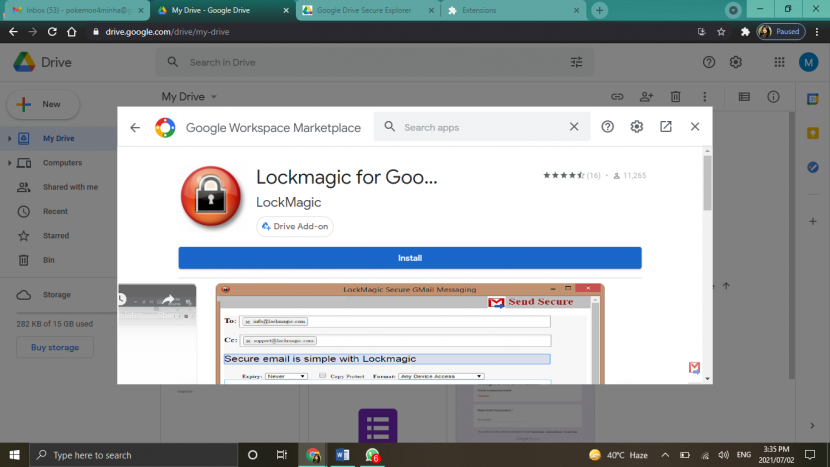Click the star rating with 16 reviews
Image resolution: width=830 pixels, height=467 pixels.
pyautogui.click(x=571, y=175)
